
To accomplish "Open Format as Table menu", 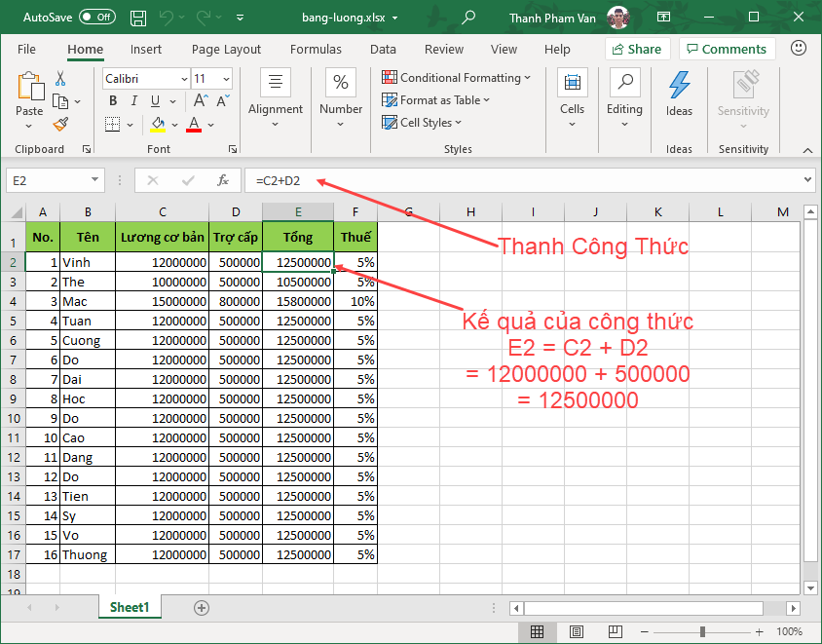I will [x=435, y=100].
